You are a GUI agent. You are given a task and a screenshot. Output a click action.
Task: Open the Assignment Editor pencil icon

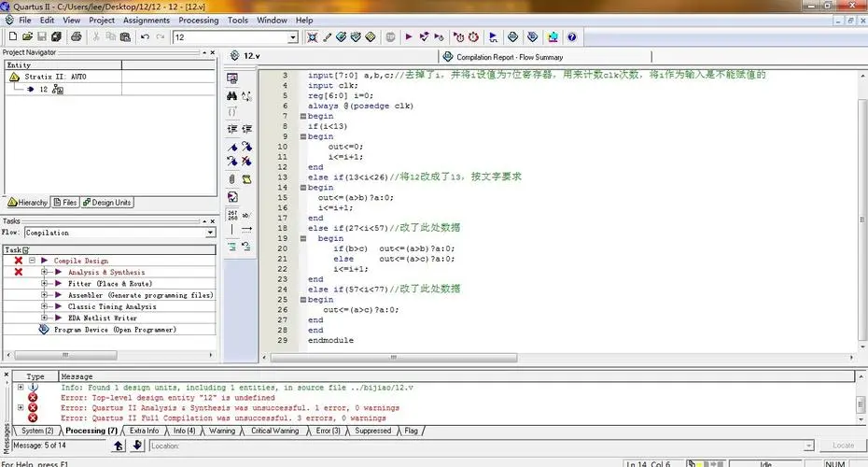pyautogui.click(x=328, y=37)
